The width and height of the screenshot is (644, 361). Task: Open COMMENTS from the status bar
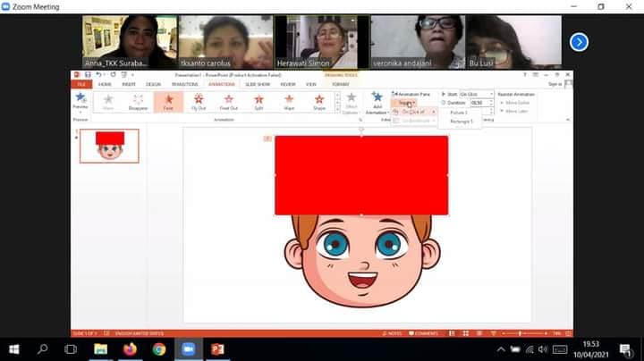click(424, 333)
